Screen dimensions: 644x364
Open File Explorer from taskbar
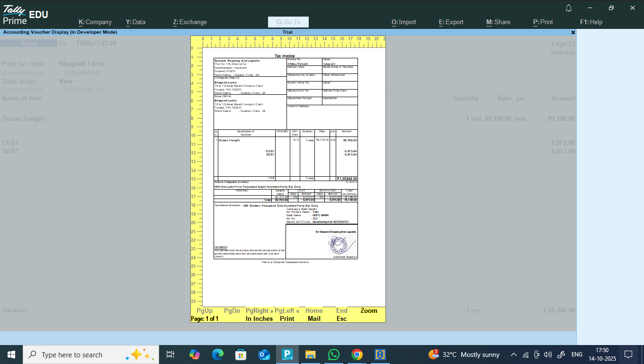tap(310, 355)
